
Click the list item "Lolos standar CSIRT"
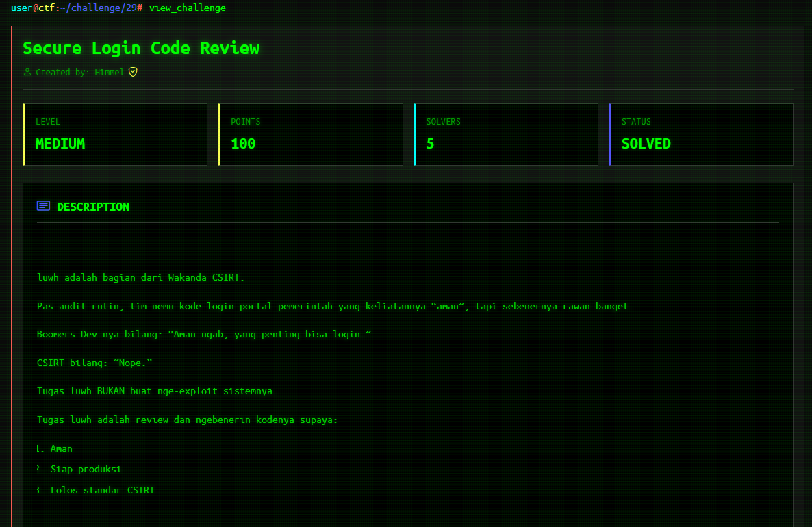(x=102, y=490)
